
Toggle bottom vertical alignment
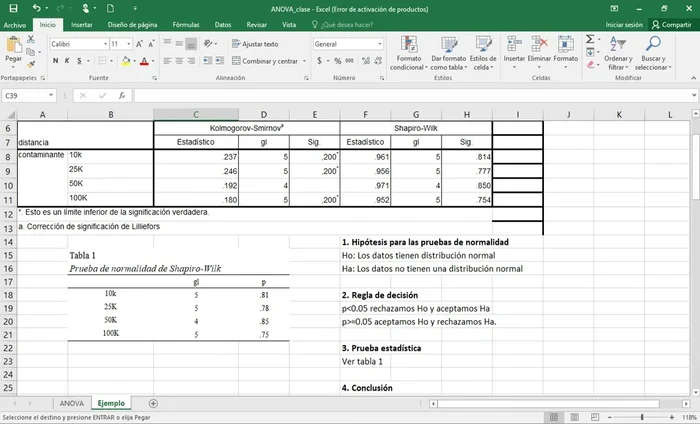click(191, 44)
